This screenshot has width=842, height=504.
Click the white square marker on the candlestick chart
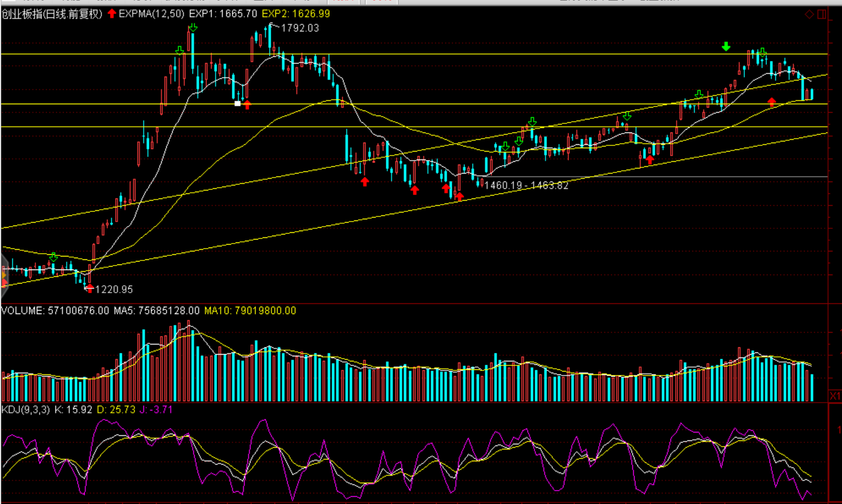coord(237,104)
